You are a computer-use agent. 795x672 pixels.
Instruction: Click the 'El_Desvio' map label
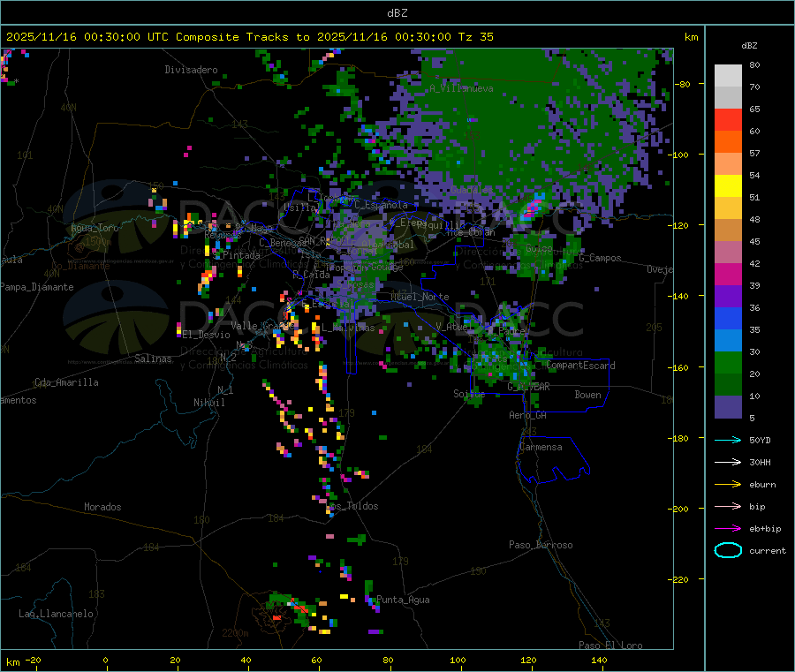click(x=206, y=335)
